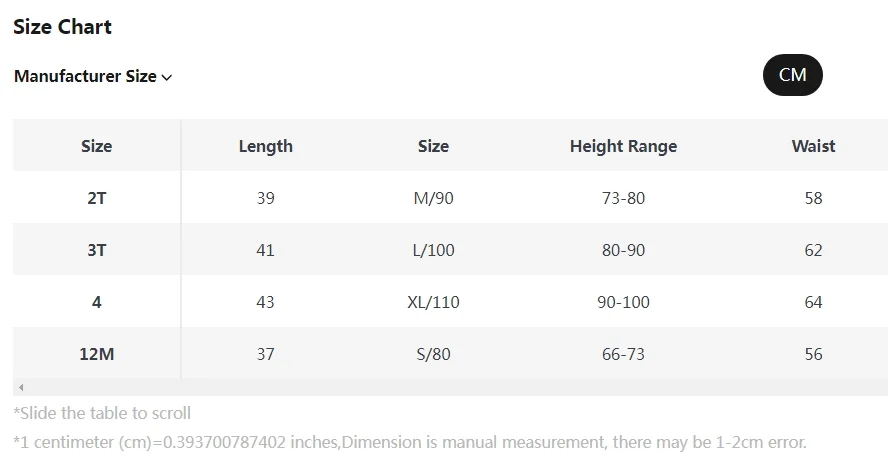Click the left scroll arrow under table
This screenshot has width=888, height=468.
coord(21,387)
